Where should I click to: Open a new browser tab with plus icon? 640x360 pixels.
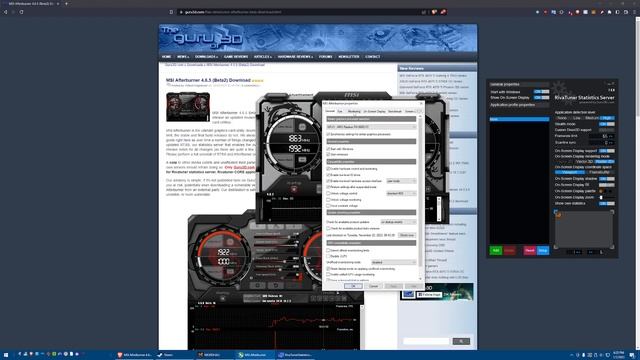67,3
